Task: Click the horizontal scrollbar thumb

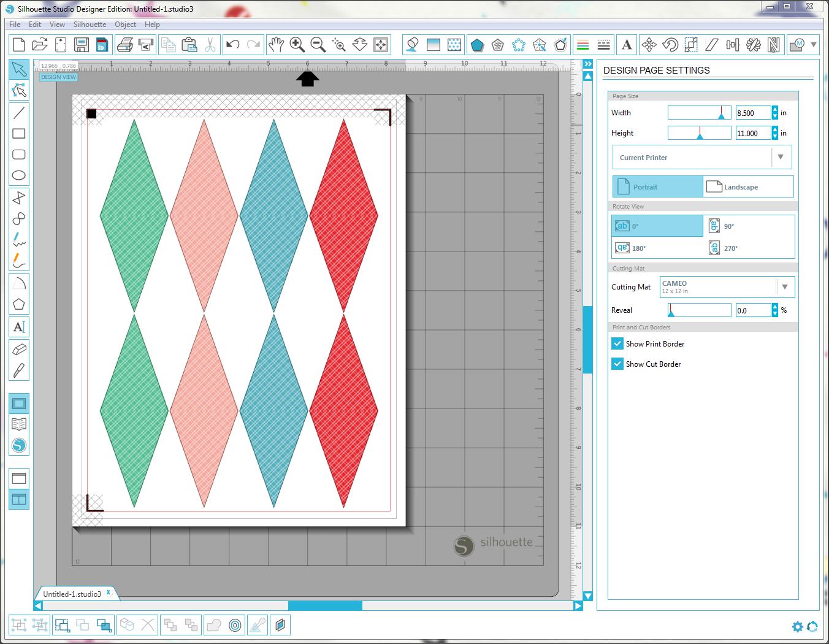Action: [x=325, y=605]
